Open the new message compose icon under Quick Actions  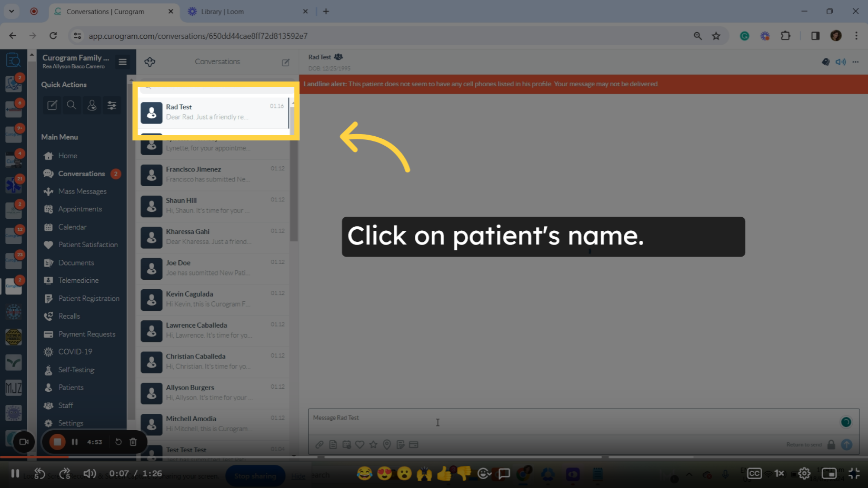click(x=52, y=105)
